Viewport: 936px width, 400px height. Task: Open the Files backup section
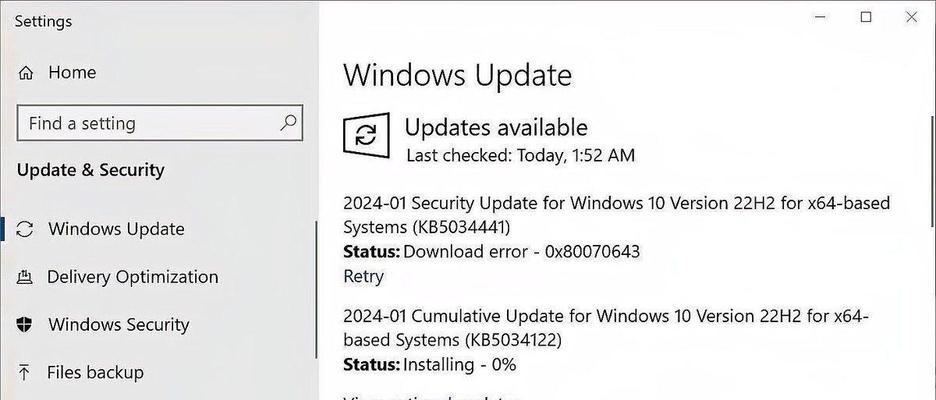(96, 373)
